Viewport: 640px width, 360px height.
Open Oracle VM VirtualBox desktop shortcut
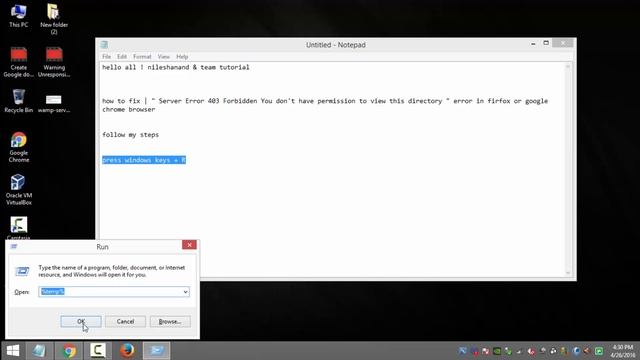[x=19, y=190]
